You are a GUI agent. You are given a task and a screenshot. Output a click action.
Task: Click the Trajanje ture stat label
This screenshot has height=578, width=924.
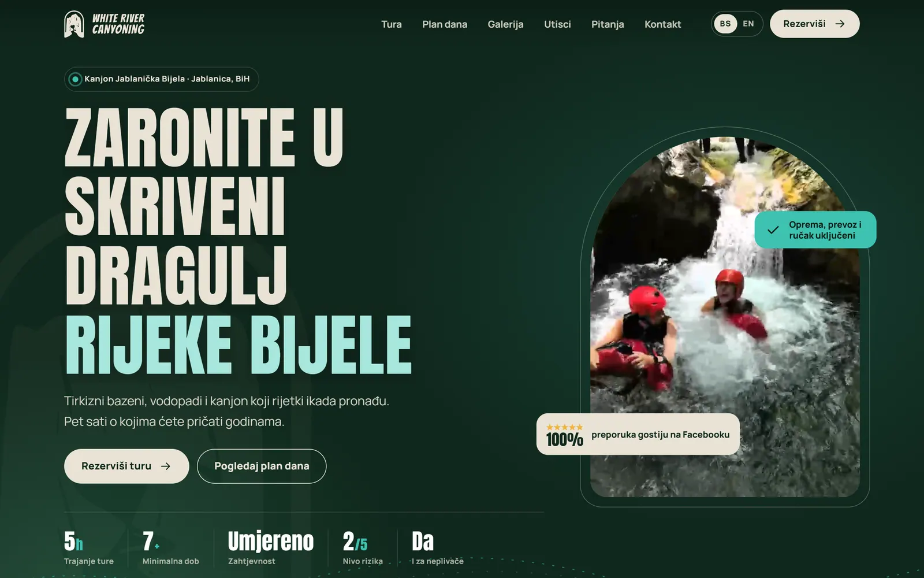coord(89,561)
